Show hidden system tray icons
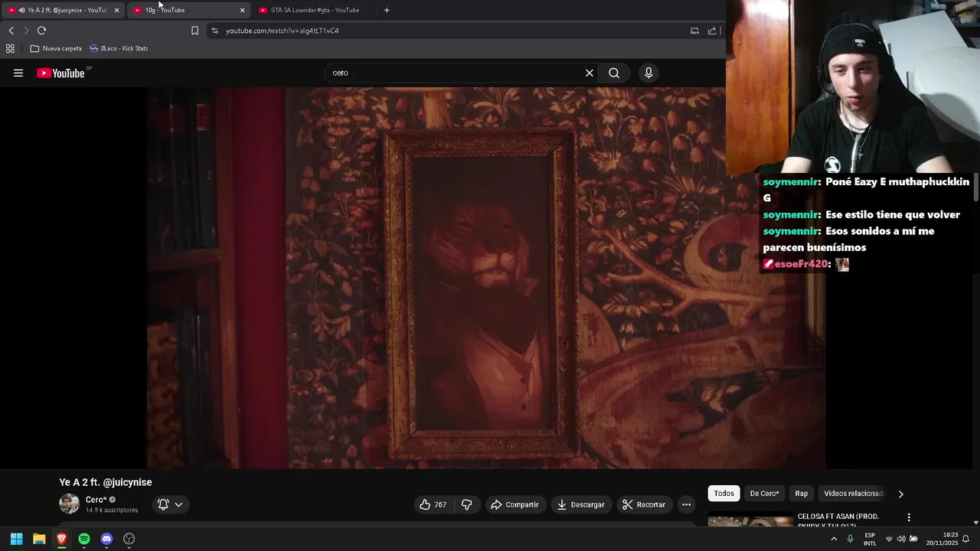980x551 pixels. [x=834, y=539]
